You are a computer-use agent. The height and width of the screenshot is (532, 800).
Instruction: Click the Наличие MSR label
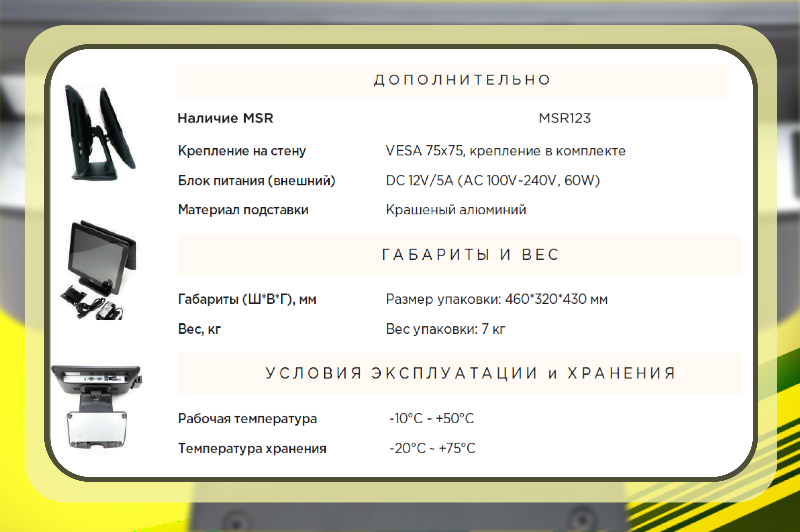(226, 118)
